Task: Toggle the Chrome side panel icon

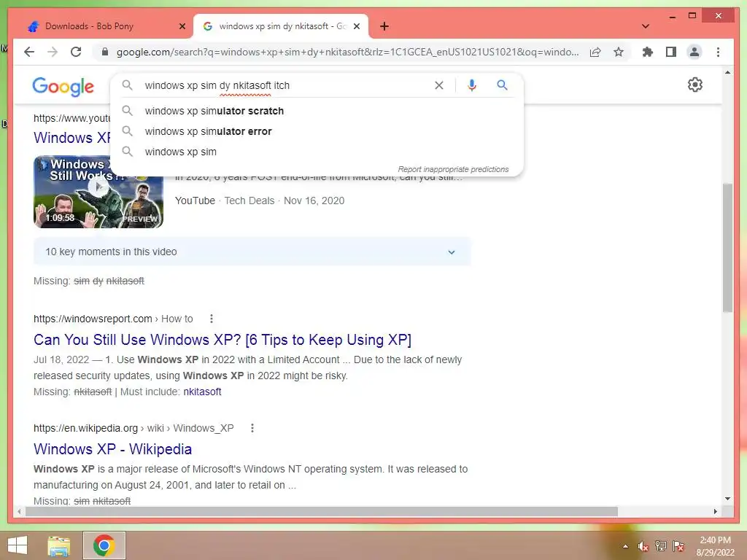Action: click(671, 52)
